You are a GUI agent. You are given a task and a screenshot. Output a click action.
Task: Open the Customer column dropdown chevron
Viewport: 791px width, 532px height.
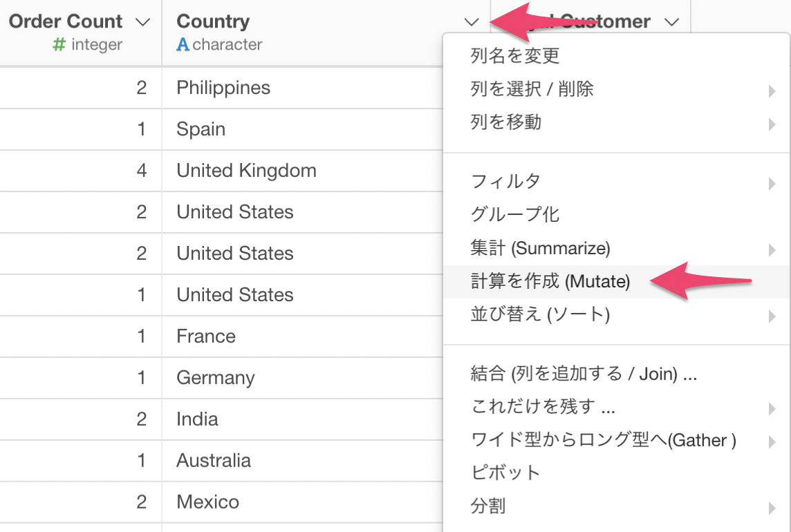click(671, 22)
